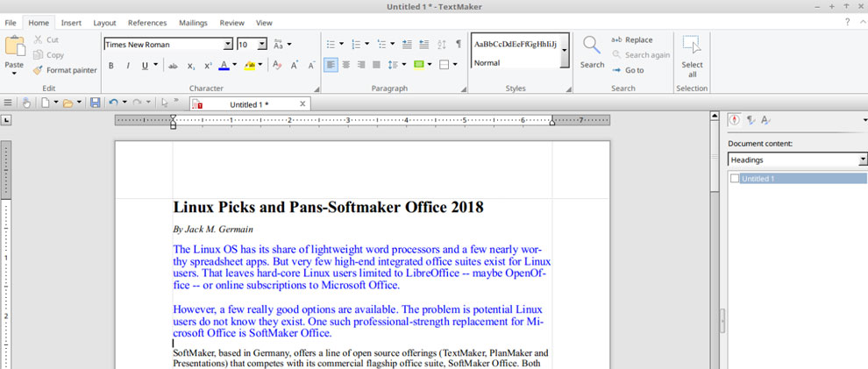Screen dimensions: 868x369
Task: Toggle Italic formatting
Action: [x=128, y=65]
